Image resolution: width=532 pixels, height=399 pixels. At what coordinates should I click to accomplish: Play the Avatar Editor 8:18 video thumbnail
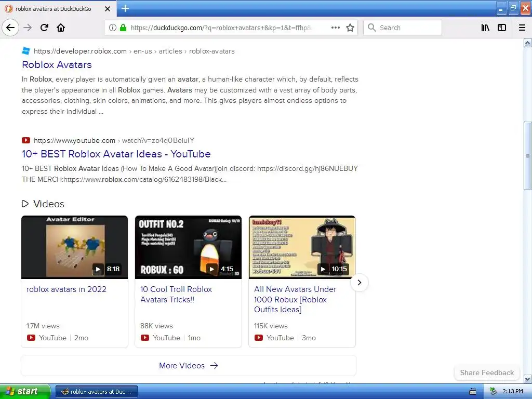[x=75, y=247]
